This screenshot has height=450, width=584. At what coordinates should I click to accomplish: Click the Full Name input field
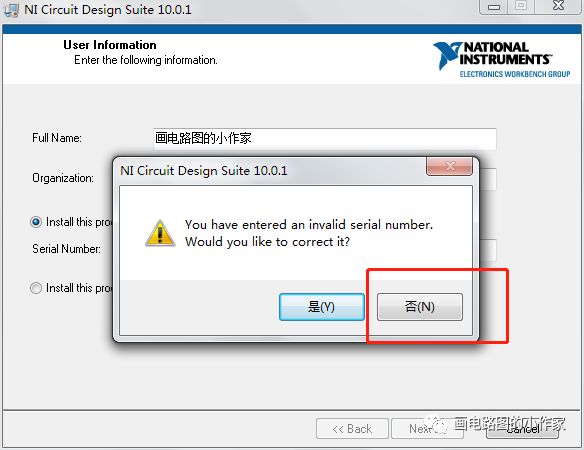[324, 139]
